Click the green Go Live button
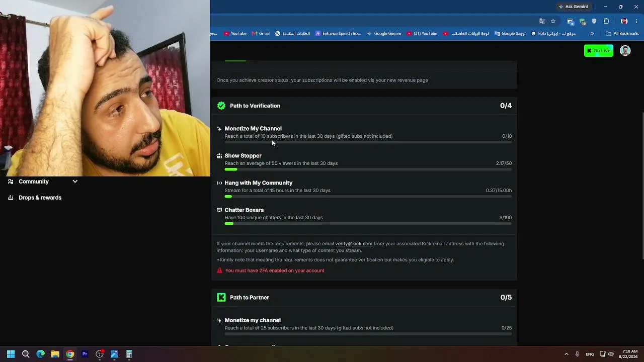 tap(599, 51)
